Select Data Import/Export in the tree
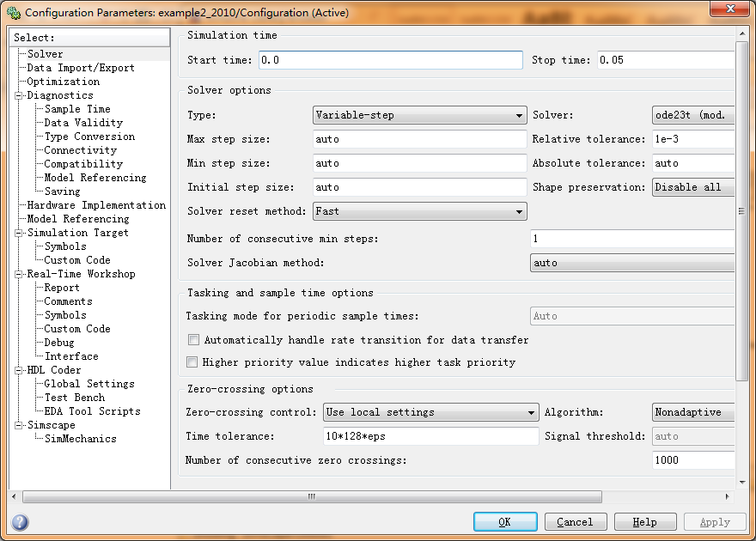Image resolution: width=756 pixels, height=541 pixels. [81, 68]
